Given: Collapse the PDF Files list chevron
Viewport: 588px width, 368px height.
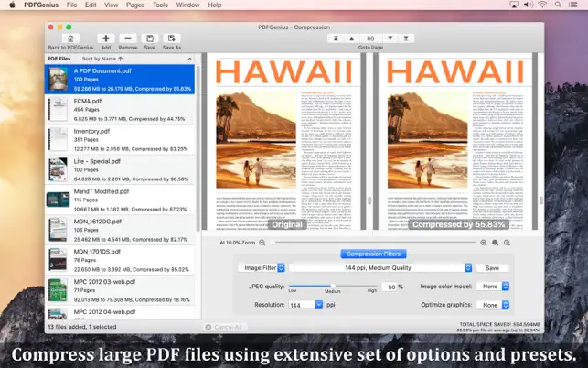Looking at the screenshot, I should 189,59.
